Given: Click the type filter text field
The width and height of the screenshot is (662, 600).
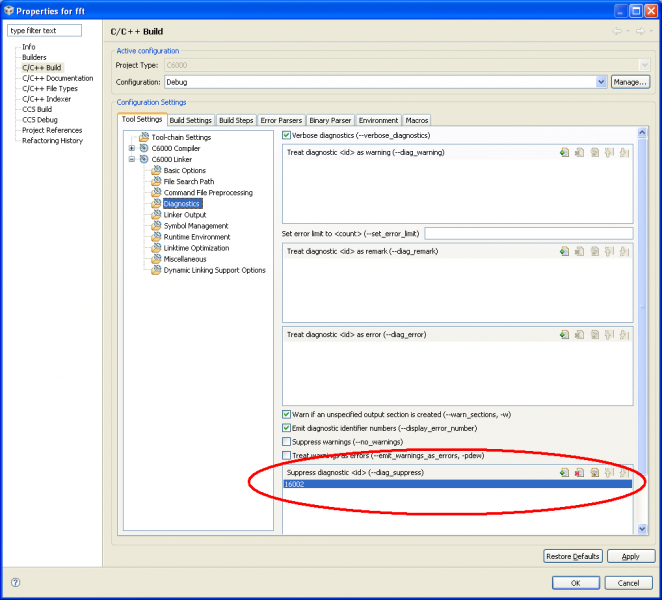Looking at the screenshot, I should [x=44, y=30].
